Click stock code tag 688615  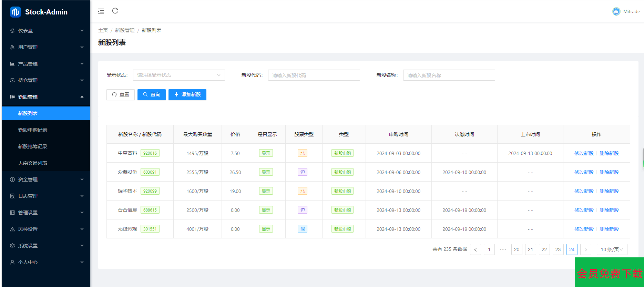click(x=150, y=210)
